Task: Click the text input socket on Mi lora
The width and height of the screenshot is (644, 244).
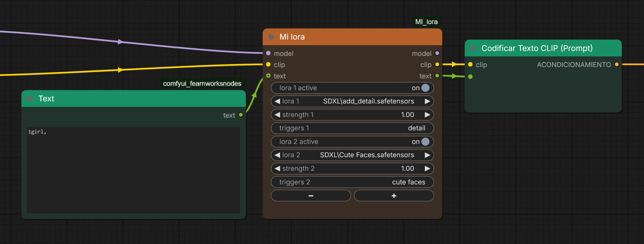Action: pyautogui.click(x=268, y=76)
